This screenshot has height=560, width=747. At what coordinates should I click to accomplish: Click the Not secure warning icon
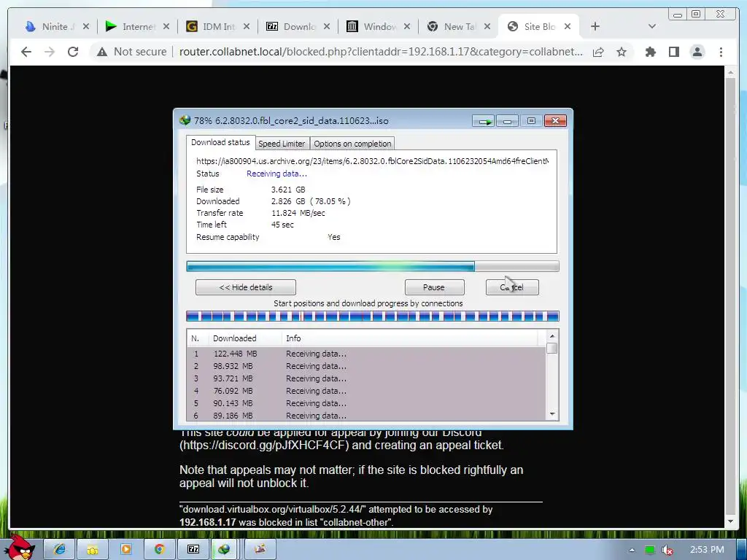coord(102,52)
